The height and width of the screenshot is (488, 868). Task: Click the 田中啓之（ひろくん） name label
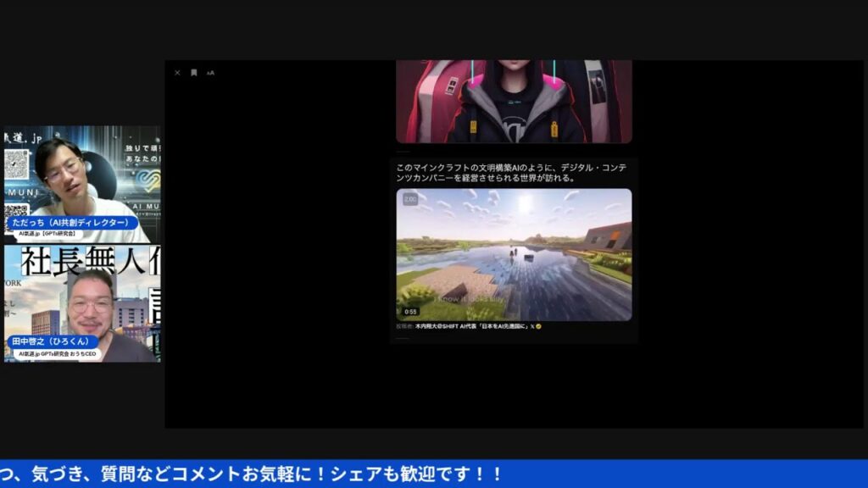tap(53, 341)
